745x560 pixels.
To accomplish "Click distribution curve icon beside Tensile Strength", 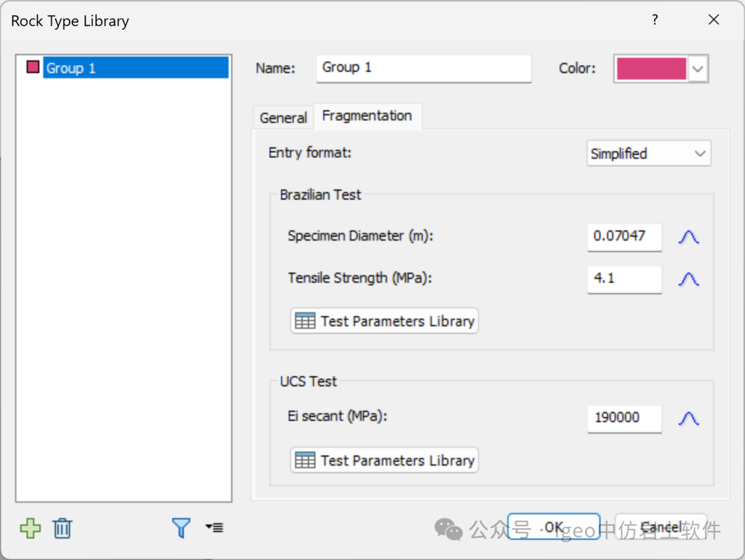I will [x=688, y=279].
